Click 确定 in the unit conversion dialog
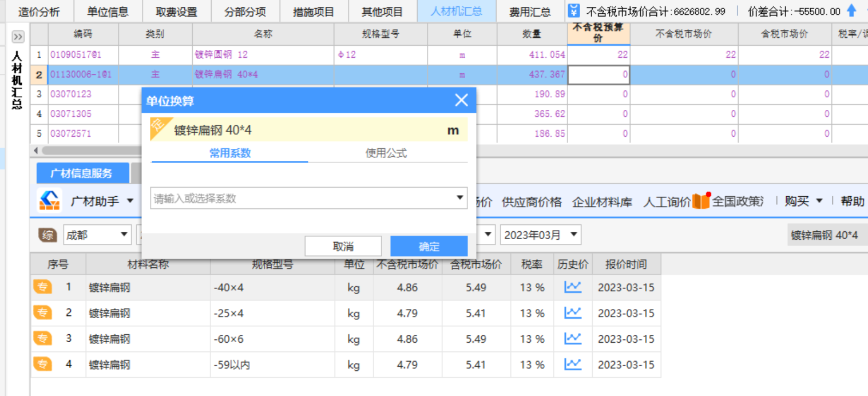The width and height of the screenshot is (868, 396). 429,246
